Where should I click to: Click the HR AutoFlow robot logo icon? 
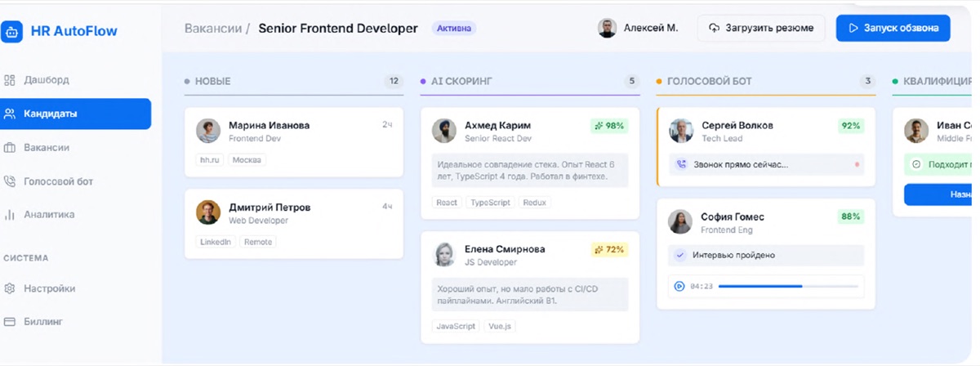(x=11, y=31)
